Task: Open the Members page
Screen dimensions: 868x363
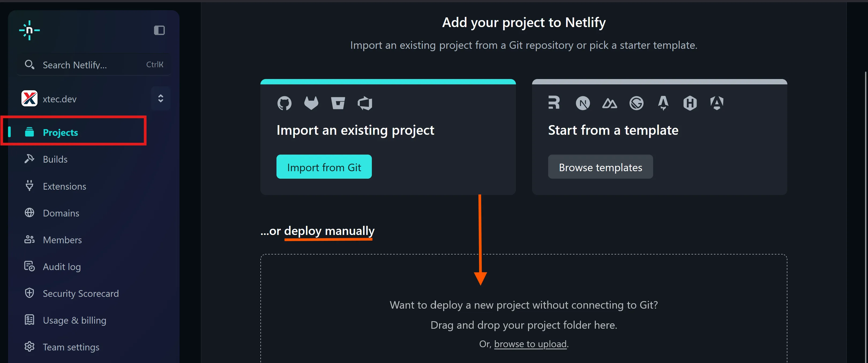Action: click(62, 240)
